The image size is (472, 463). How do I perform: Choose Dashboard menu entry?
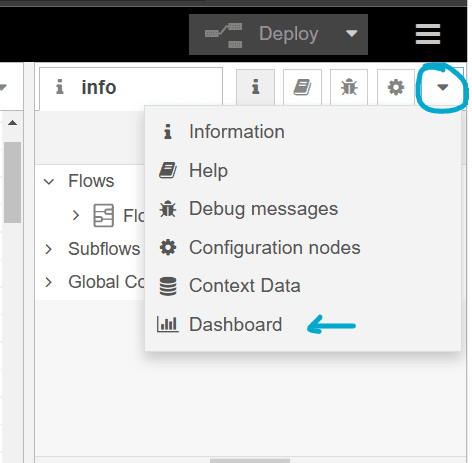pyautogui.click(x=303, y=325)
